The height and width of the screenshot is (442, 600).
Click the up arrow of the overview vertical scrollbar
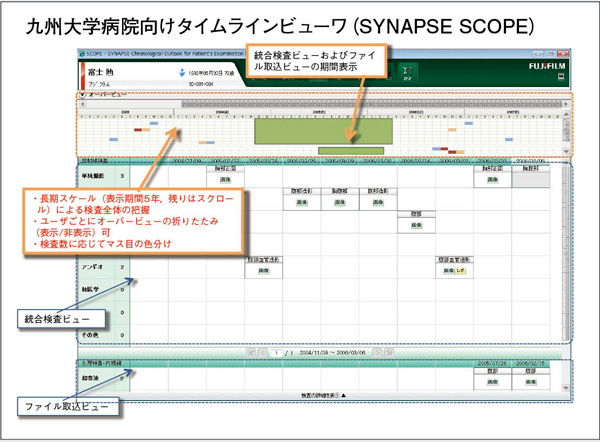click(566, 114)
